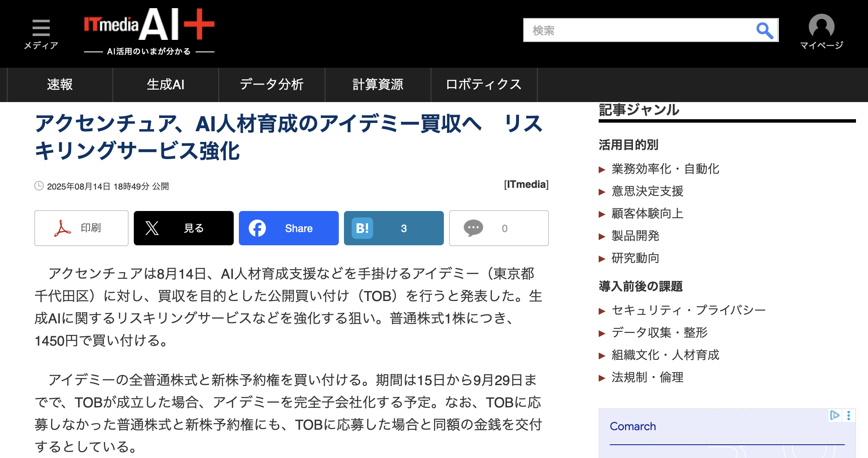The width and height of the screenshot is (868, 458).
Task: Click the Comarch ad link
Action: click(633, 426)
